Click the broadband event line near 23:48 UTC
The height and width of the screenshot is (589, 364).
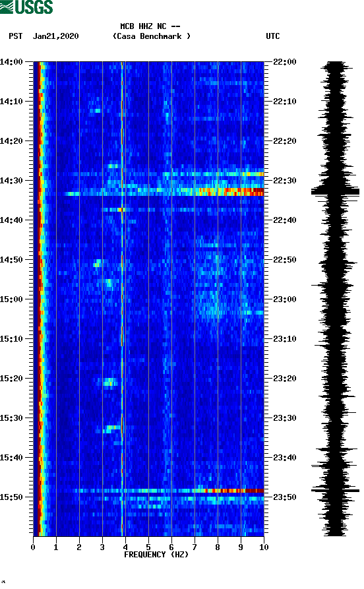[171, 491]
